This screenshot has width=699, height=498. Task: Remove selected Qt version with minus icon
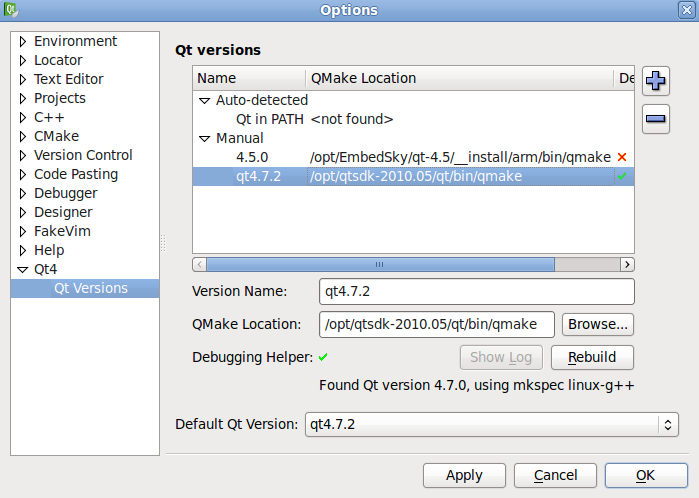click(x=656, y=119)
